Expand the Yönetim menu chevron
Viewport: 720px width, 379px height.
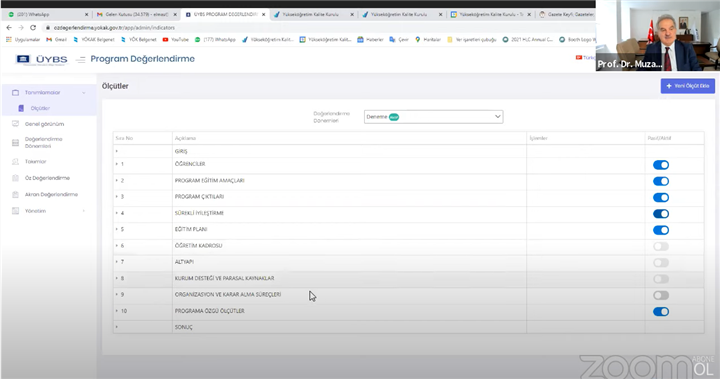click(84, 211)
